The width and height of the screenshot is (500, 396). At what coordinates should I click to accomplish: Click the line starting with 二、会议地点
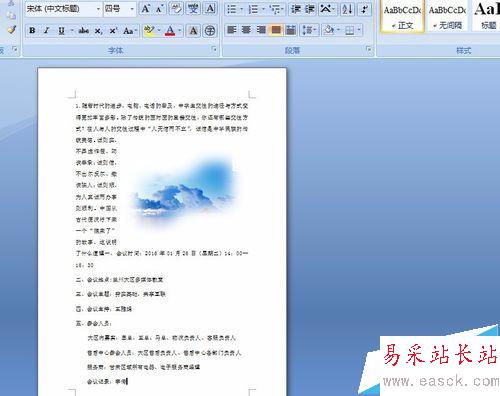click(x=119, y=279)
